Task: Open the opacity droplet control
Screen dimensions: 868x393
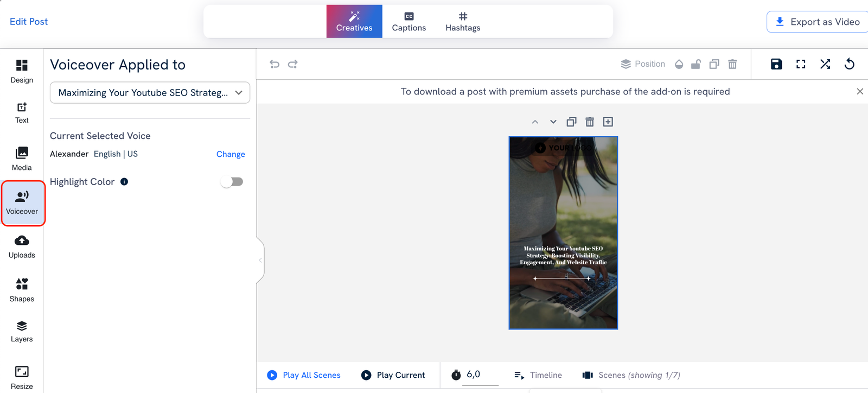Action: coord(679,64)
